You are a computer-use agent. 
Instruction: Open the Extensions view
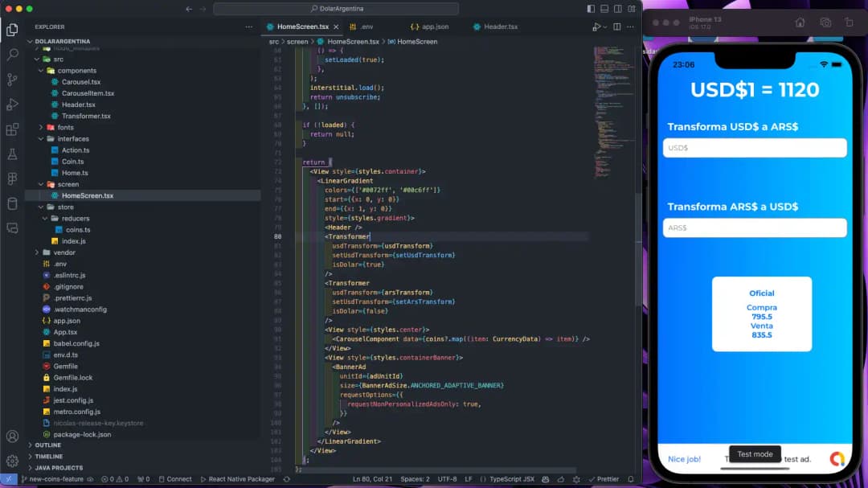point(12,129)
